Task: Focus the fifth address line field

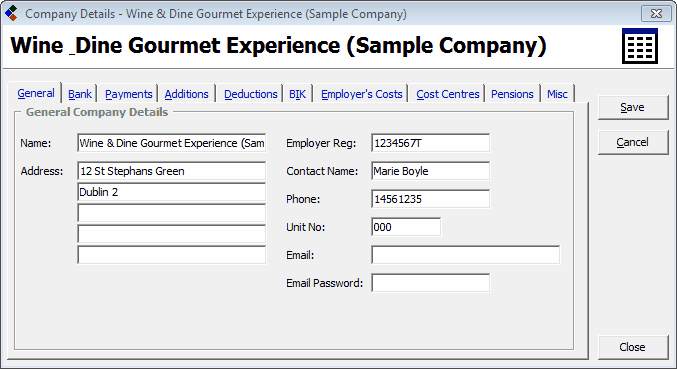Action: click(x=172, y=255)
